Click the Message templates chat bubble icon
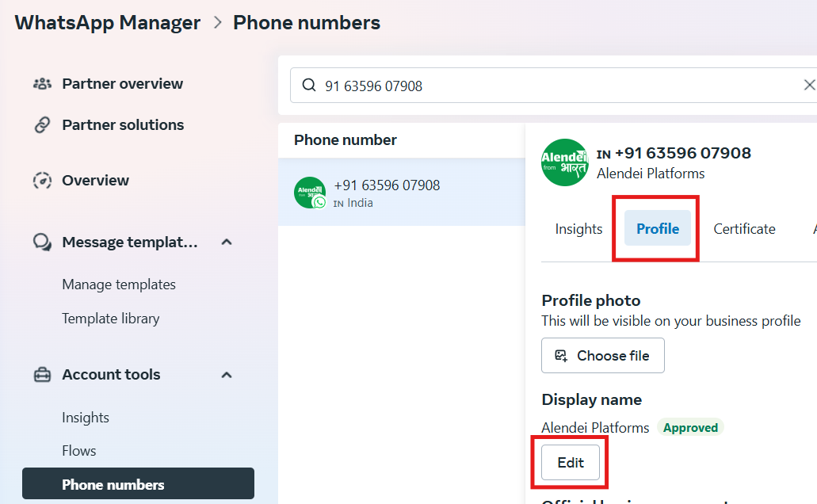Screen dimensions: 817x504 point(42,242)
